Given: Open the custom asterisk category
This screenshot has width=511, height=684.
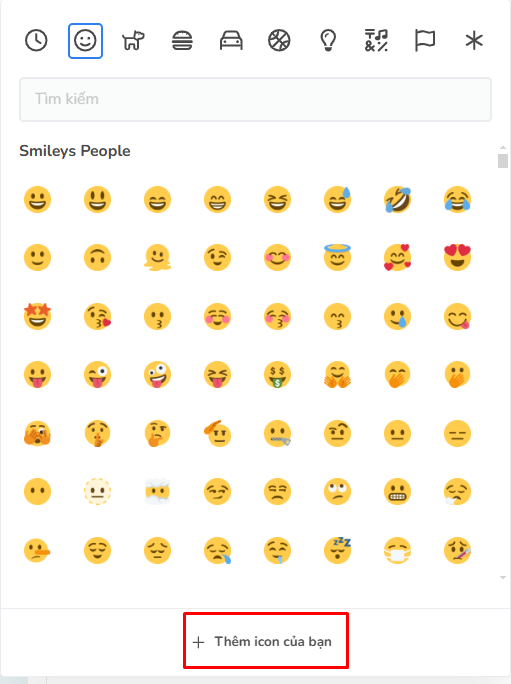Looking at the screenshot, I should (474, 41).
